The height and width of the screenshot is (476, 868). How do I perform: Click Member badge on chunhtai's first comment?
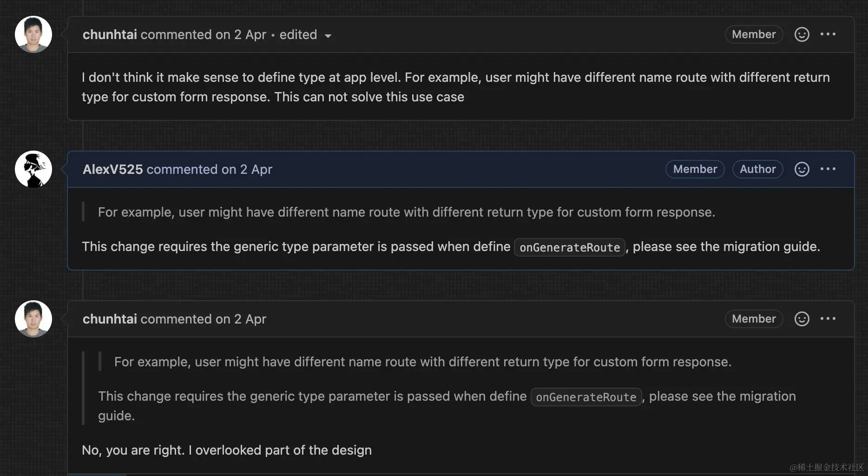(x=754, y=34)
